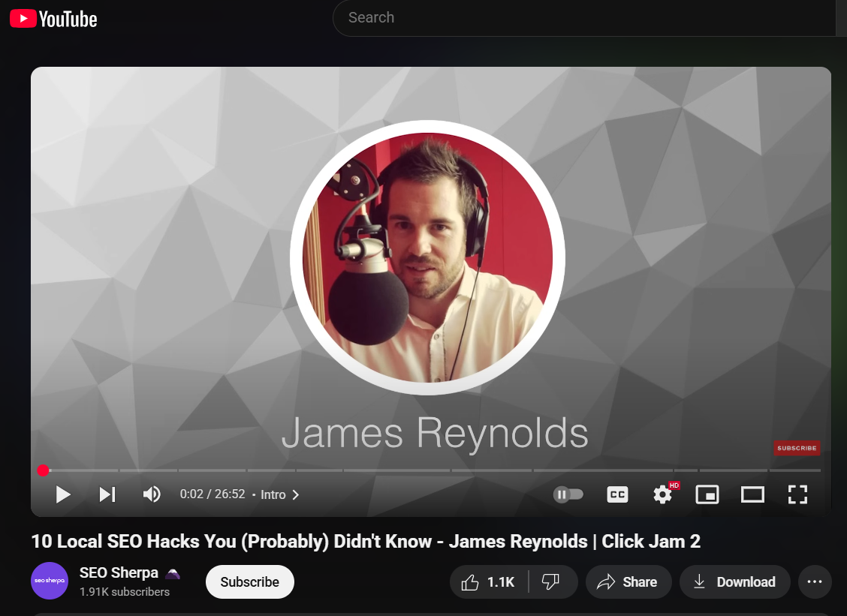The image size is (847, 616).
Task: Click the red SUBSCRIBE watermark in video
Action: 797,448
